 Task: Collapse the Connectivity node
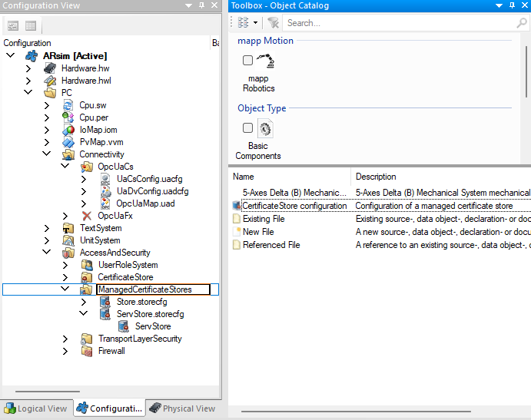tap(46, 154)
